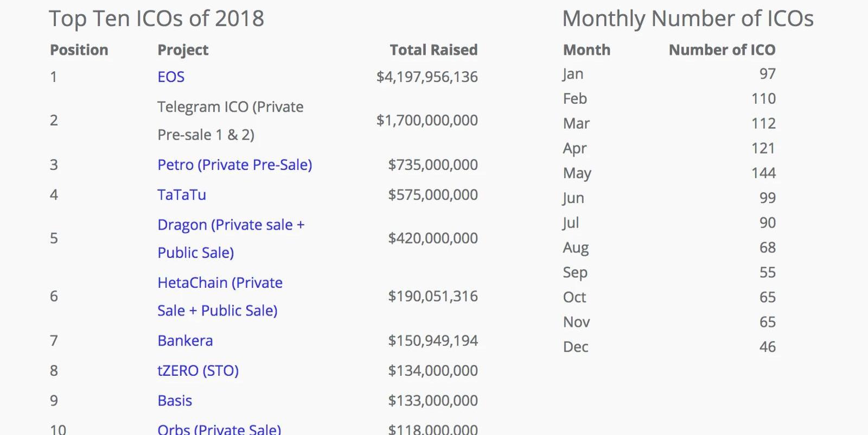Click the Petro (Private Pre-Sale) link
The height and width of the screenshot is (435, 868).
point(234,165)
